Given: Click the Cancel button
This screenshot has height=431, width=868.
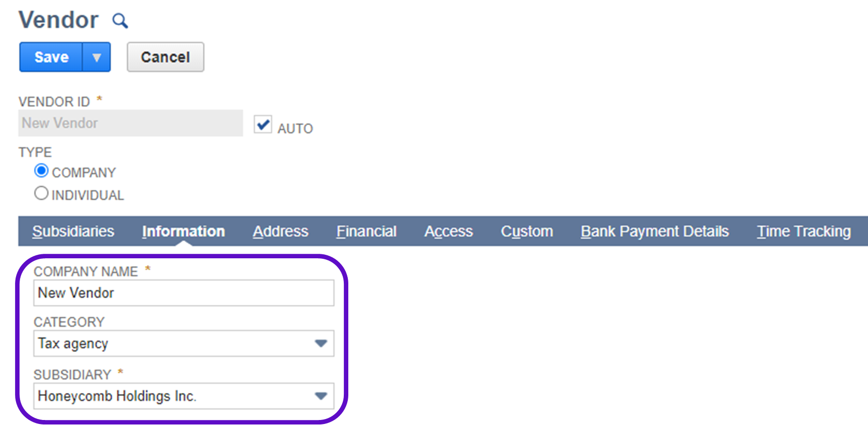Looking at the screenshot, I should 165,57.
